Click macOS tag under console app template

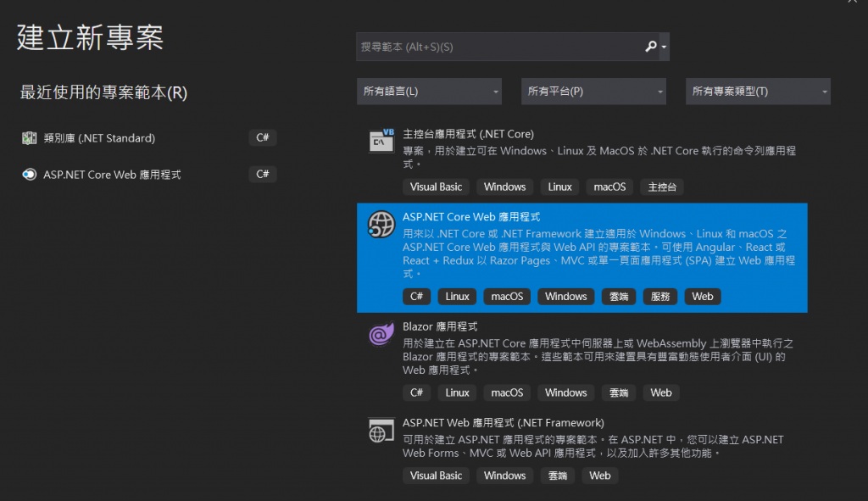609,187
